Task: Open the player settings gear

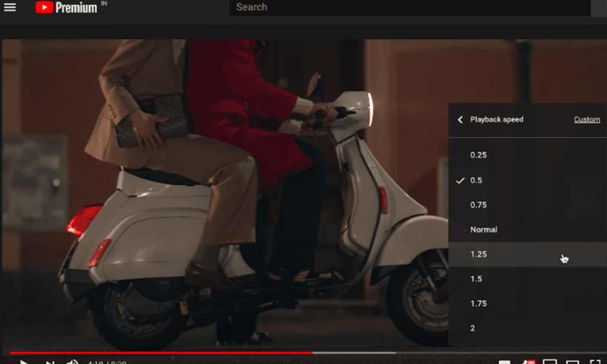Action: coord(528,362)
